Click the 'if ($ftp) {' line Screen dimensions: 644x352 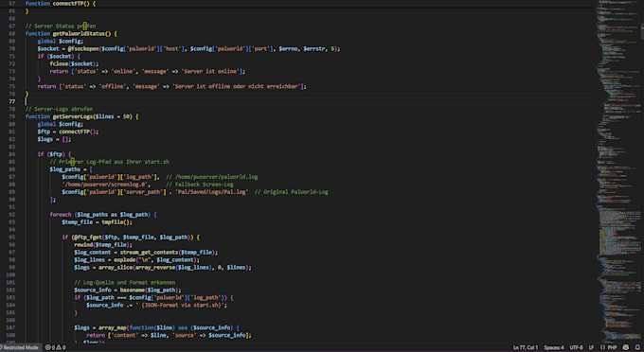click(54, 154)
